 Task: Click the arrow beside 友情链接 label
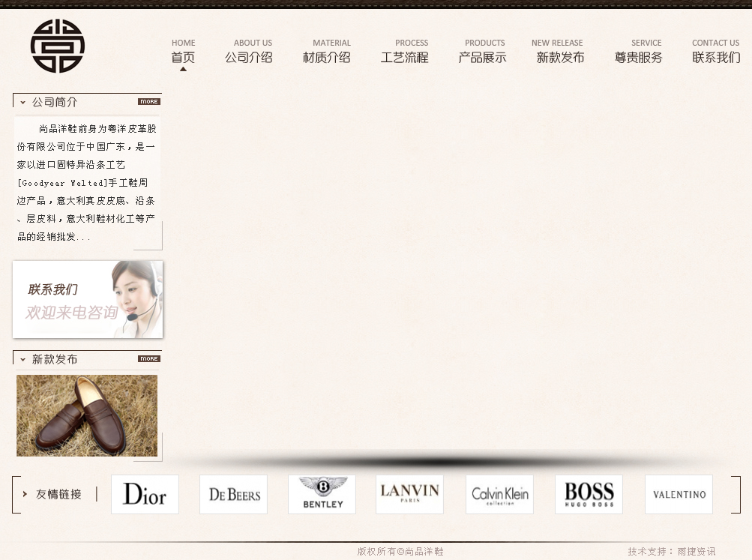[25, 494]
